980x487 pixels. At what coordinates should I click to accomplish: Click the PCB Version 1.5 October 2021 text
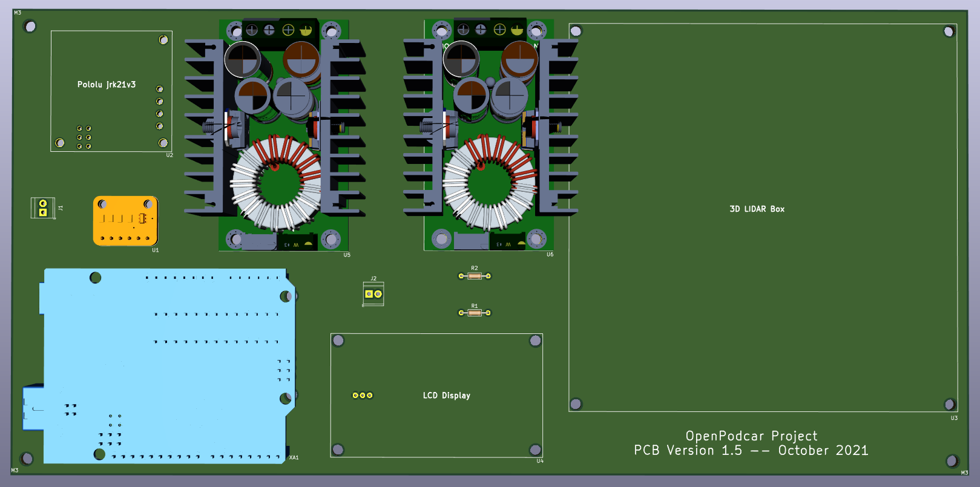(751, 450)
